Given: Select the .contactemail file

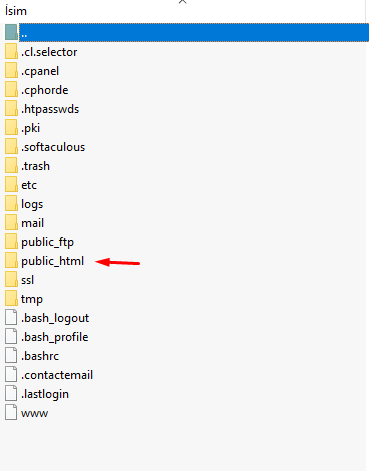Looking at the screenshot, I should (57, 375).
